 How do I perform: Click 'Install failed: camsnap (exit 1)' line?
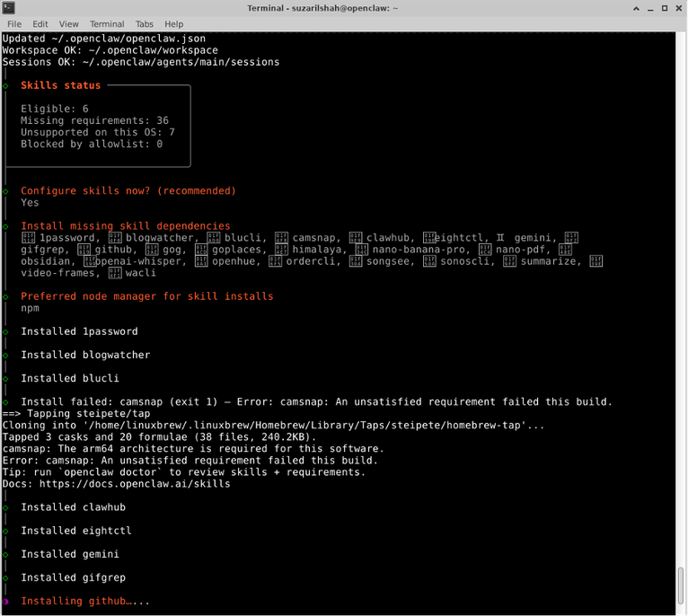(316, 402)
